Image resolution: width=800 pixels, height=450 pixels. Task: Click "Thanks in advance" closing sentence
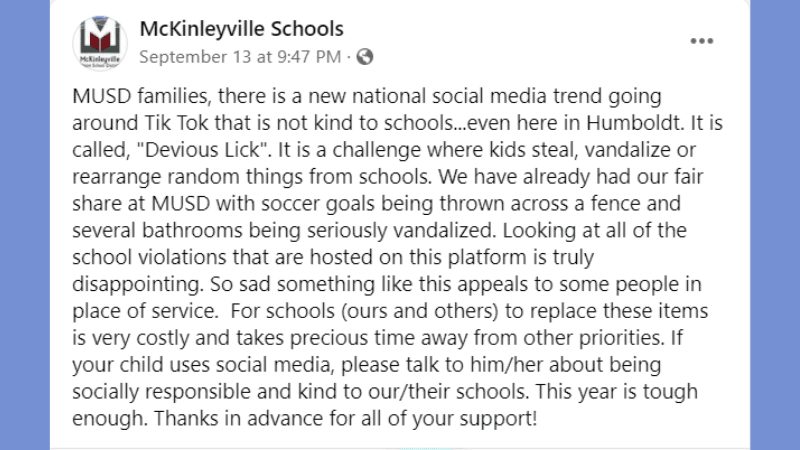point(218,419)
